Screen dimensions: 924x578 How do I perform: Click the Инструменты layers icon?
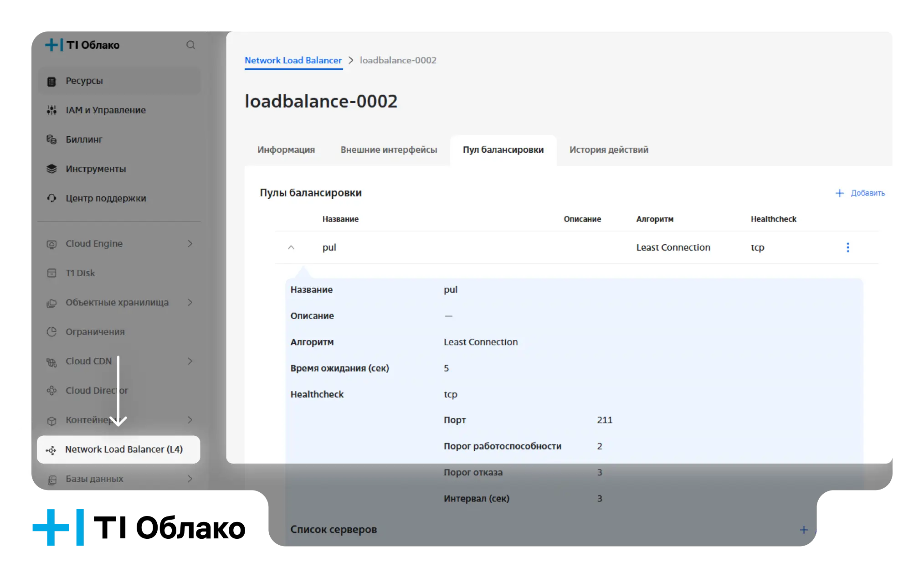[51, 169]
